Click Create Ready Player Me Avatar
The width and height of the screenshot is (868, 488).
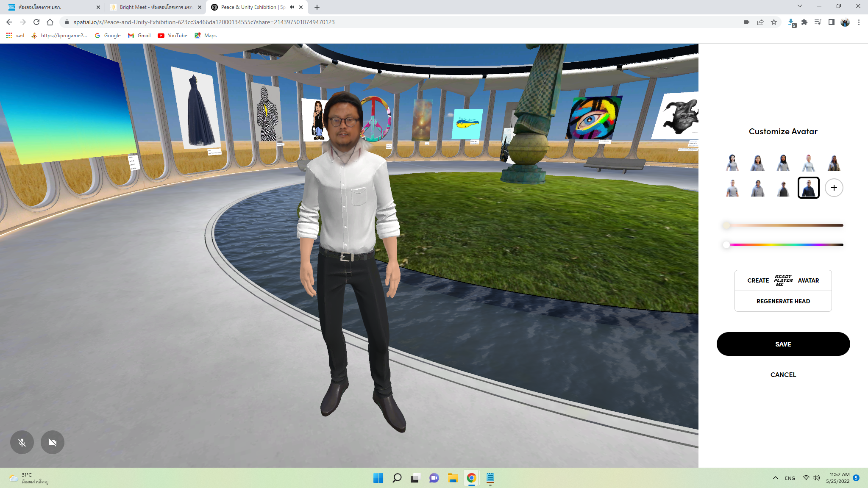pyautogui.click(x=783, y=280)
